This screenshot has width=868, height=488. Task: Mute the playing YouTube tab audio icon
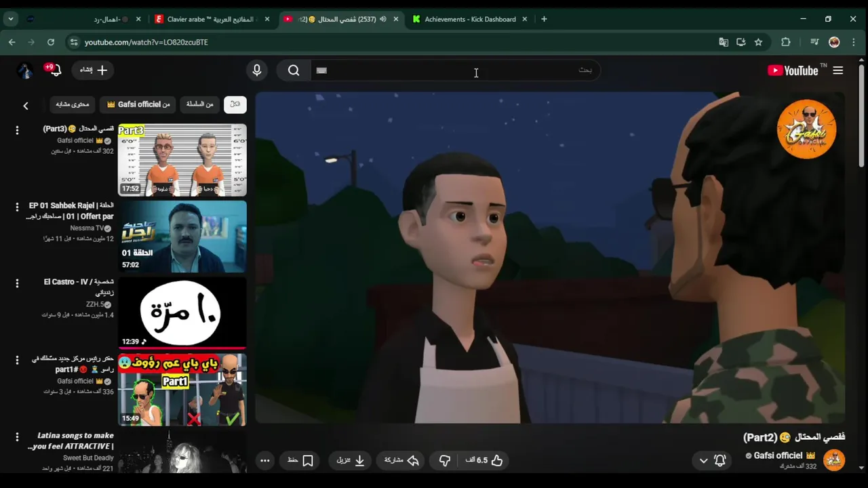[383, 19]
